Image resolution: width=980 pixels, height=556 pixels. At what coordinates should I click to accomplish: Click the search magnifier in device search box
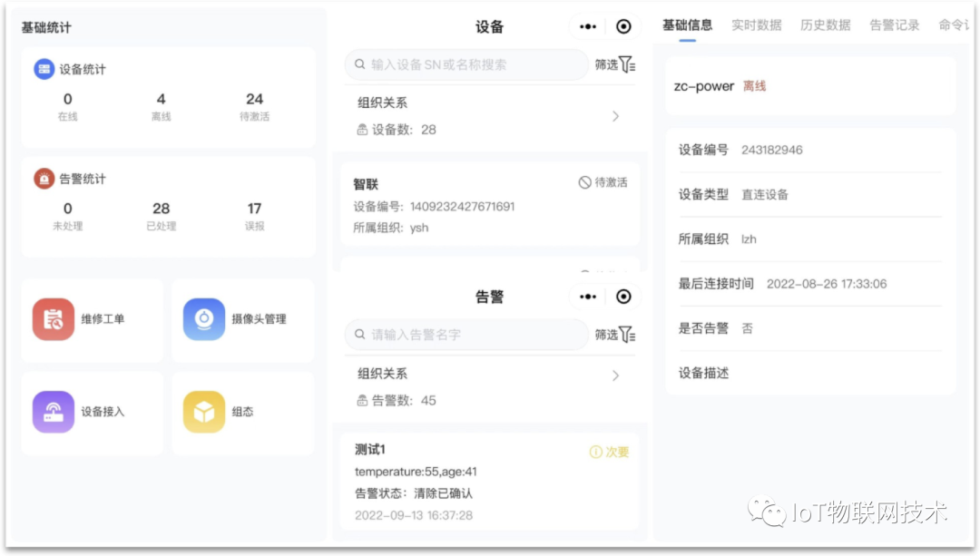tap(360, 64)
